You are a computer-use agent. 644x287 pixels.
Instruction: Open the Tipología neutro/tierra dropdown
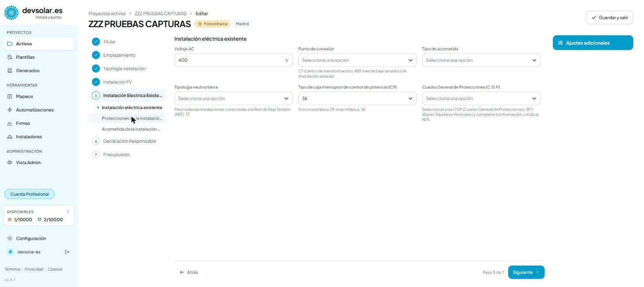(x=233, y=98)
